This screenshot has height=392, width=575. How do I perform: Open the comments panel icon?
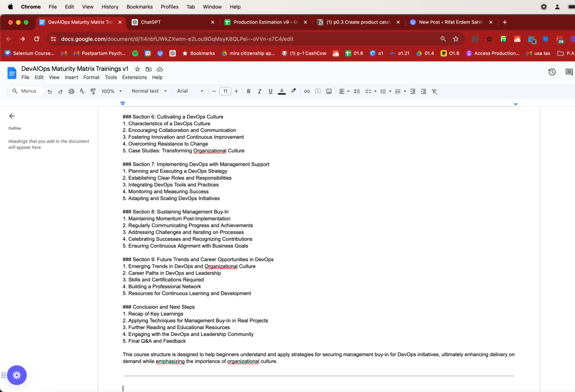click(x=569, y=72)
